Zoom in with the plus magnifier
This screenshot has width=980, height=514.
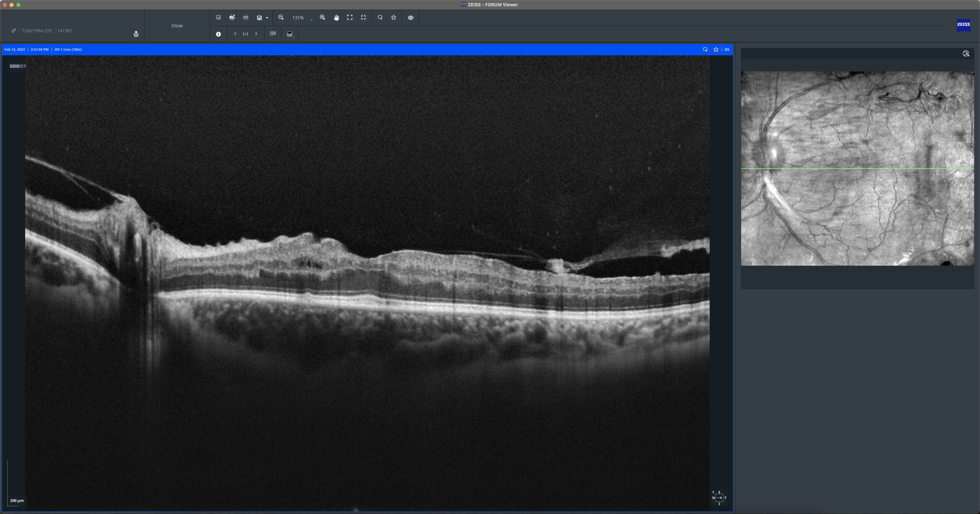point(322,18)
